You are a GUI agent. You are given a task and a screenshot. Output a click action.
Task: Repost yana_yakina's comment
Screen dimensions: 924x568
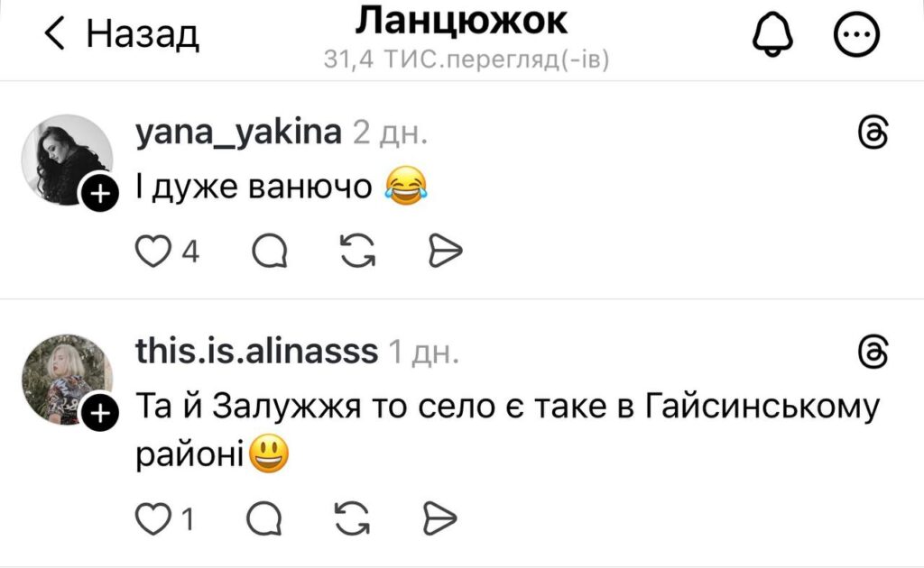pyautogui.click(x=357, y=252)
